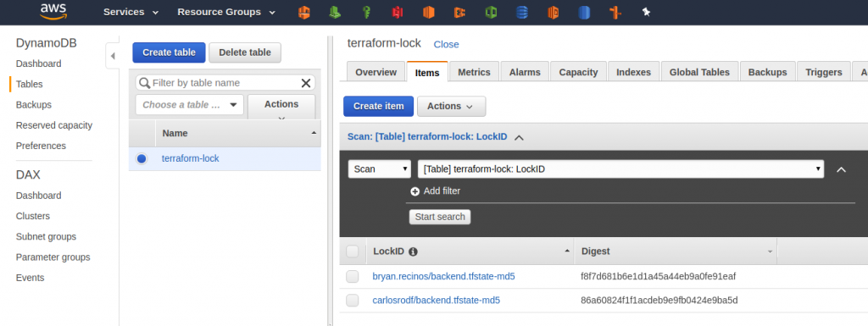Open the bryan.recinos/backend.tfstate-md5 item link
Screen dimensions: 868x326
444,276
